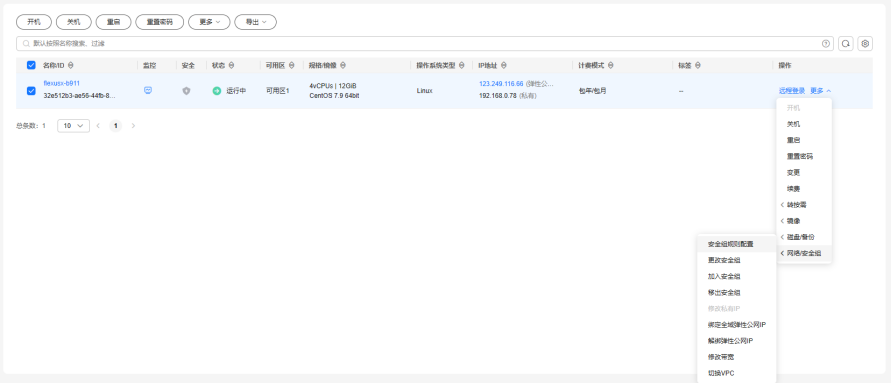Click the CentOS 7.9 64bit image text
Viewport: 891px width, 383px height.
pos(334,96)
